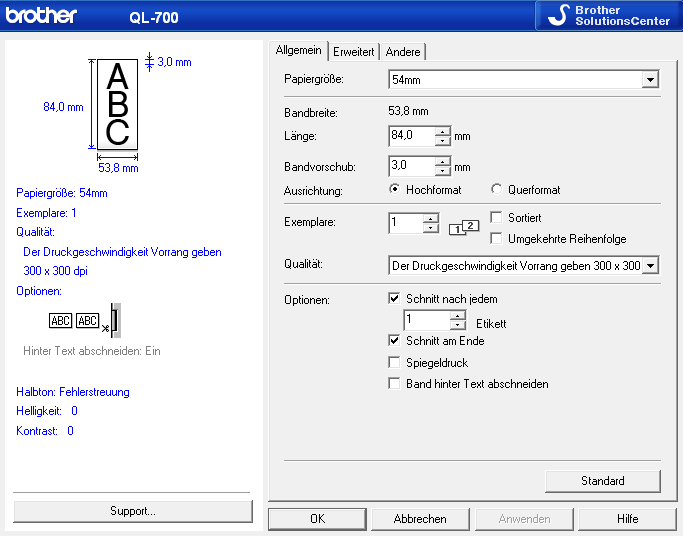The width and height of the screenshot is (683, 536).
Task: Click the QL-700 model title
Action: (154, 18)
